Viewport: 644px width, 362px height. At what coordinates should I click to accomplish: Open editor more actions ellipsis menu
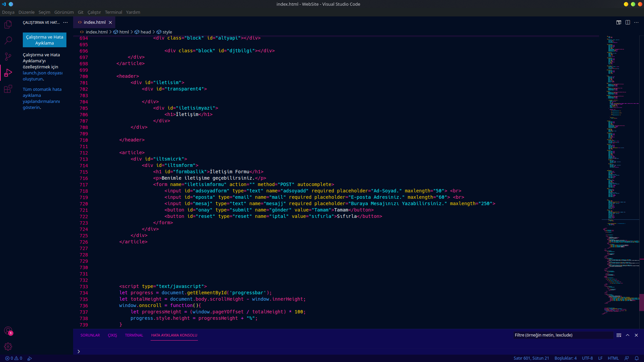coord(636,22)
